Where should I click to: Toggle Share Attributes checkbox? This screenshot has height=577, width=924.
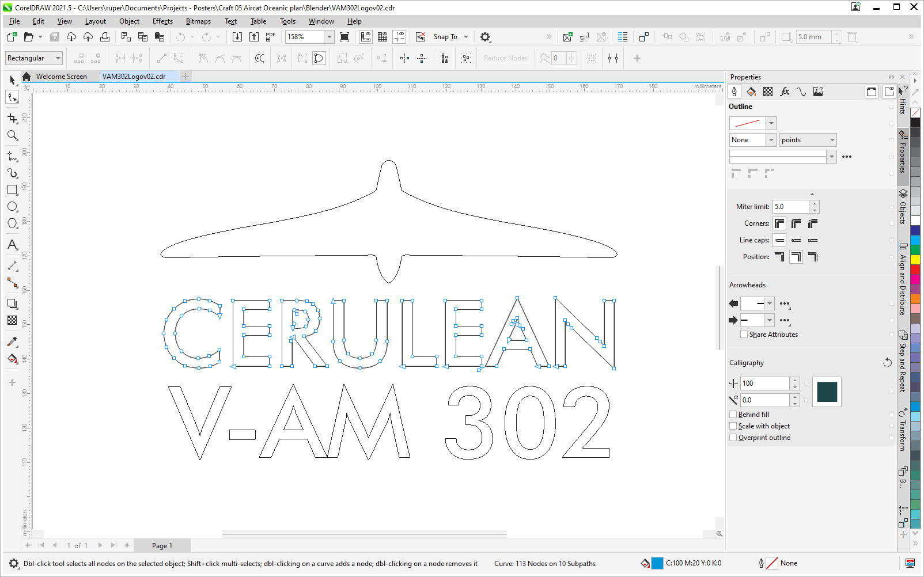click(744, 335)
